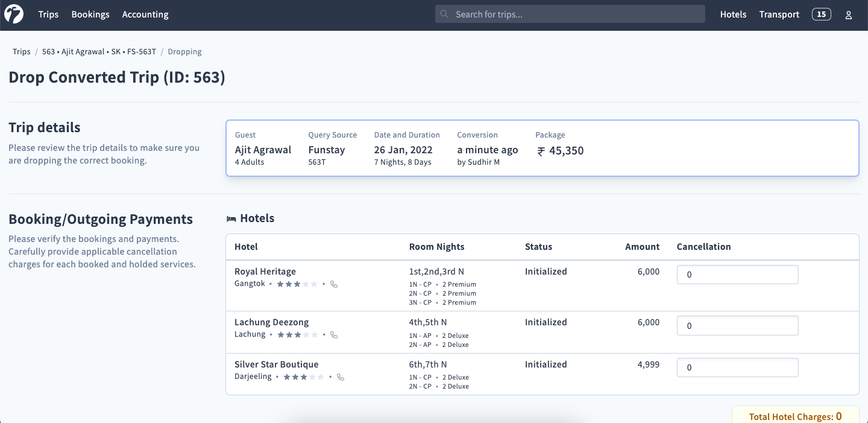Screen dimensions: 868x423
Task: Edit Silver Star Boutique cancellation field
Action: [x=737, y=367]
